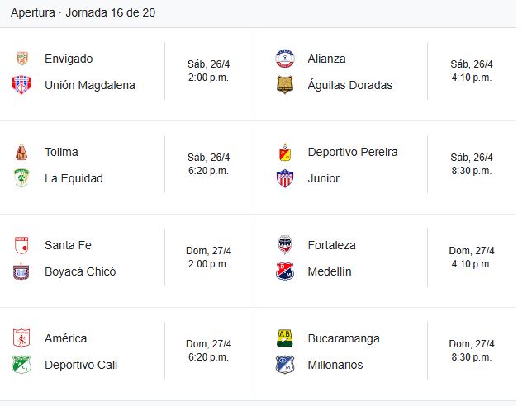The height and width of the screenshot is (406, 532).
Task: Click the Envigado team crest
Action: [x=22, y=59]
